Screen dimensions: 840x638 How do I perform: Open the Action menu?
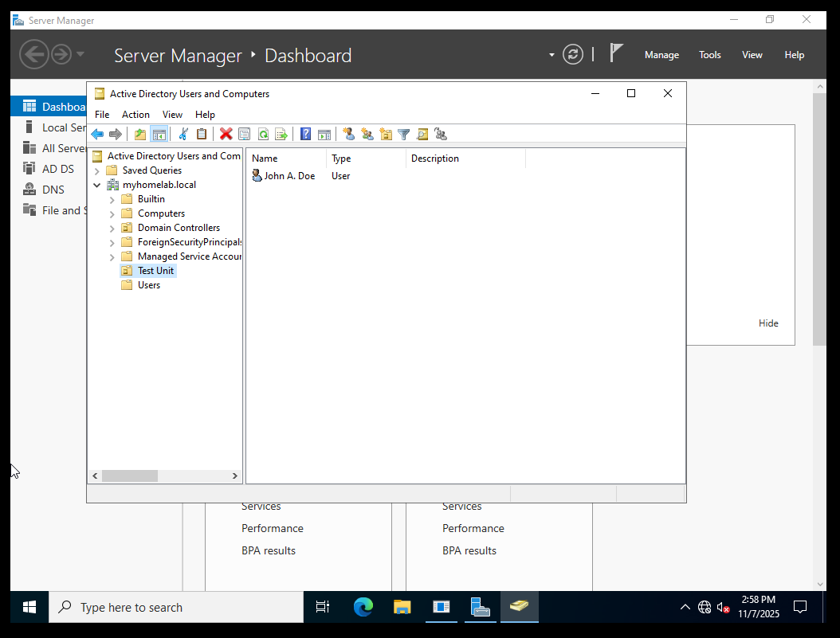pos(135,115)
